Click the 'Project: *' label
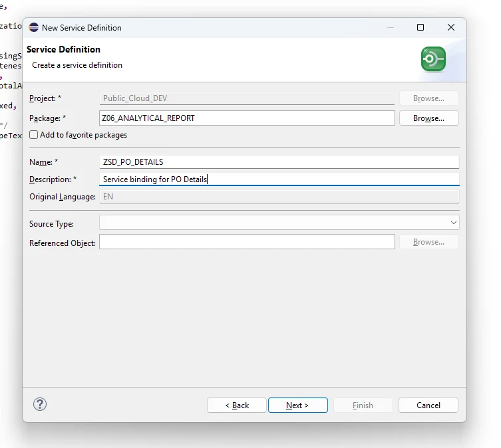Viewport: 501px width, 448px height. coord(45,98)
